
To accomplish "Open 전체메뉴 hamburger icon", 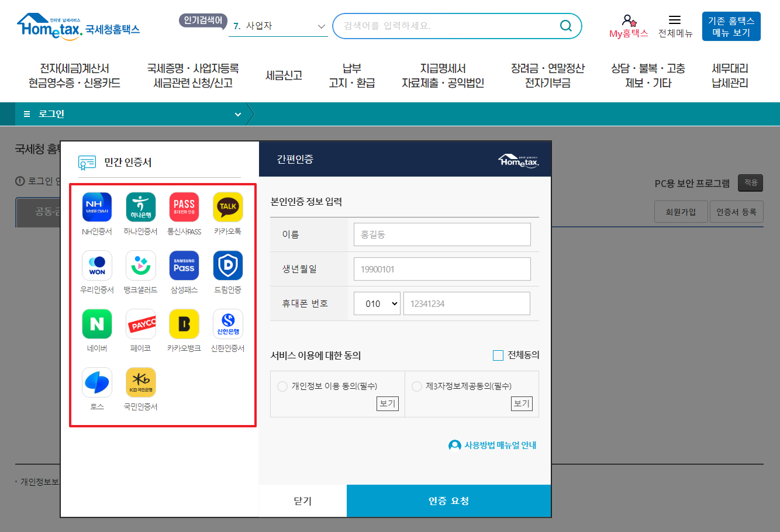I will 675,20.
